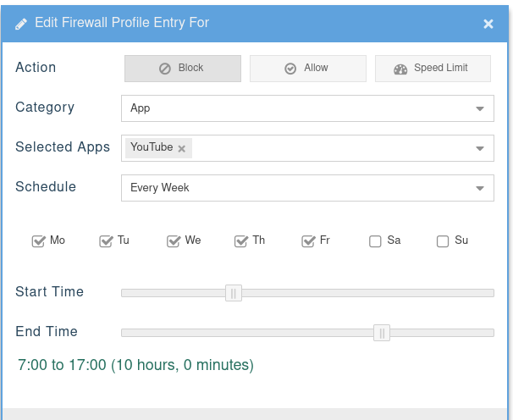The width and height of the screenshot is (513, 420).
Task: Select the Block action button
Action: point(183,69)
